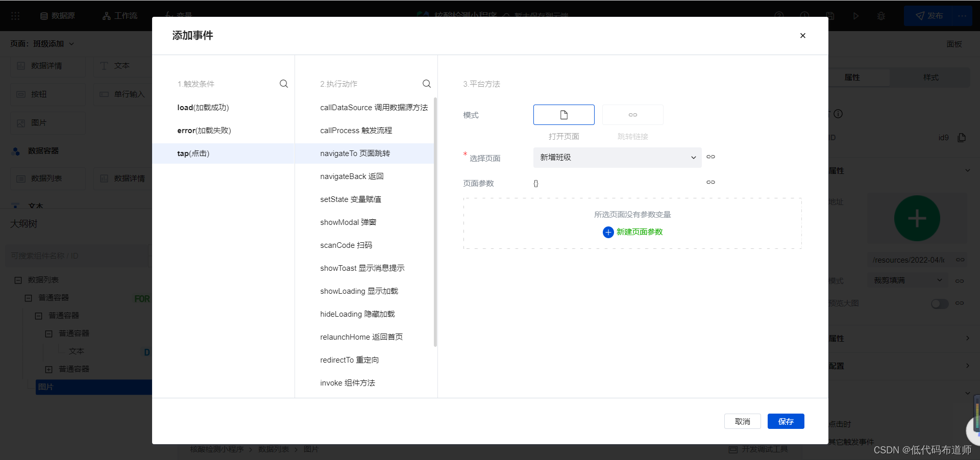The height and width of the screenshot is (460, 980).
Task: Collapse the first-level 普通容器 tree node
Action: (x=29, y=298)
